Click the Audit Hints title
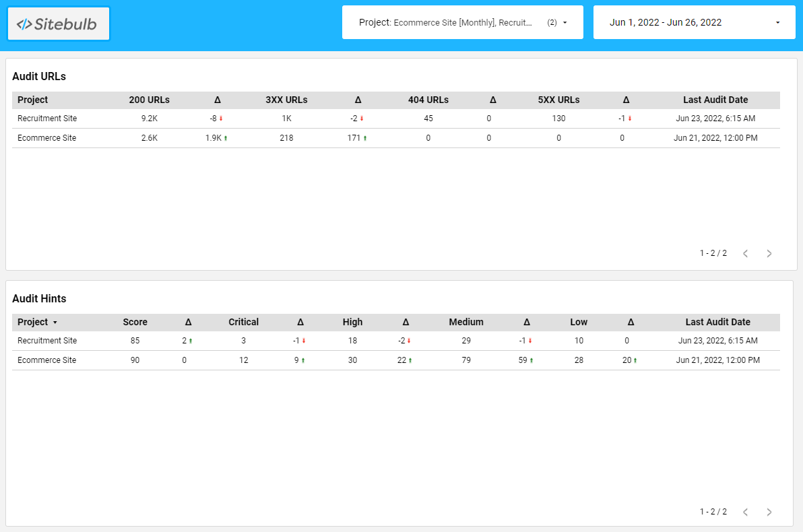Image resolution: width=803 pixels, height=532 pixels. tap(39, 298)
